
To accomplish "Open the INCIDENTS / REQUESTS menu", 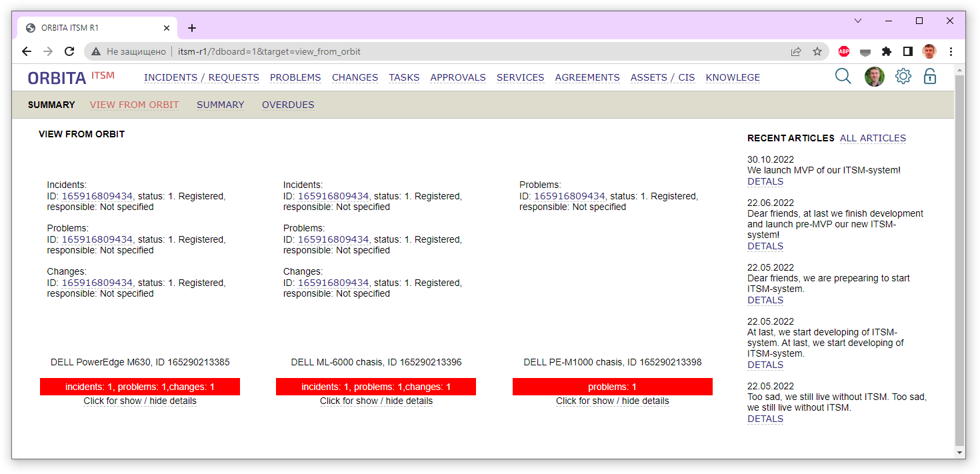I will [201, 78].
